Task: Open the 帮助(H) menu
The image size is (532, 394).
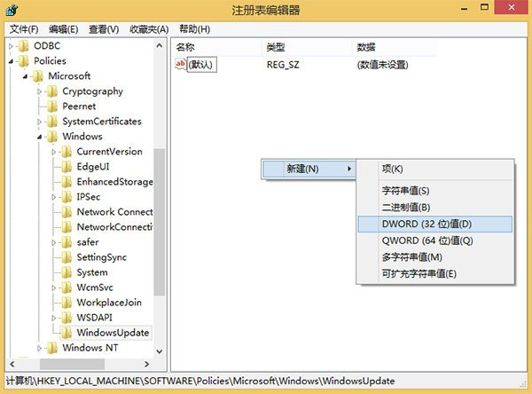Action: tap(194, 29)
